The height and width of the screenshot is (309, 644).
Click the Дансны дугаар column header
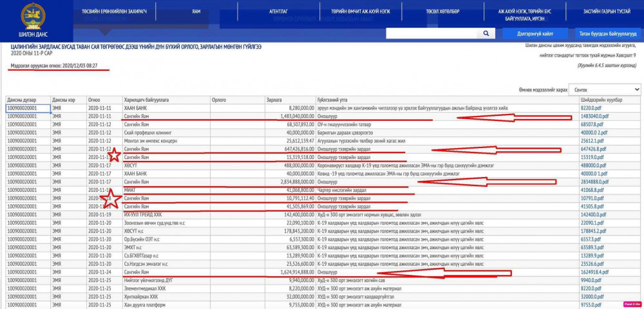[28, 100]
